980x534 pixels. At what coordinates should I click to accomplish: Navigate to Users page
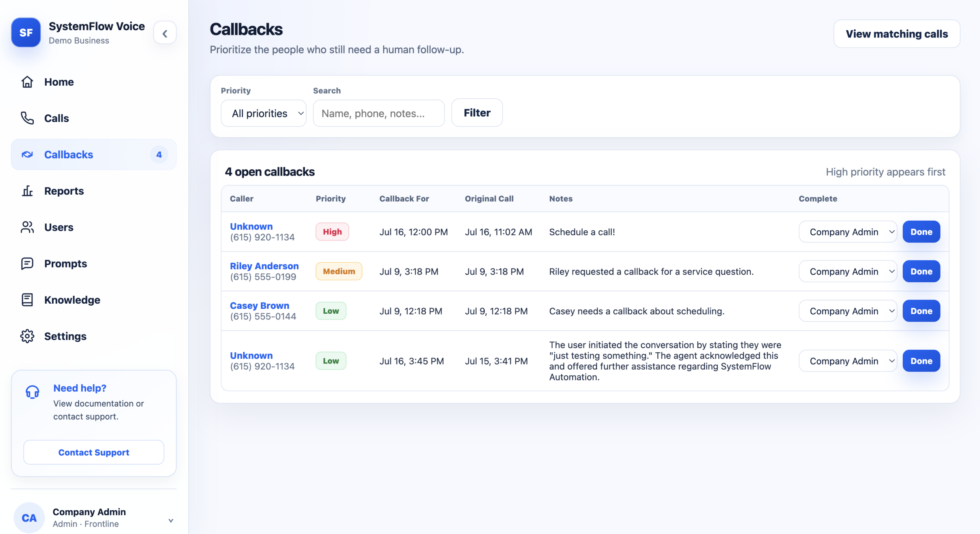click(94, 227)
